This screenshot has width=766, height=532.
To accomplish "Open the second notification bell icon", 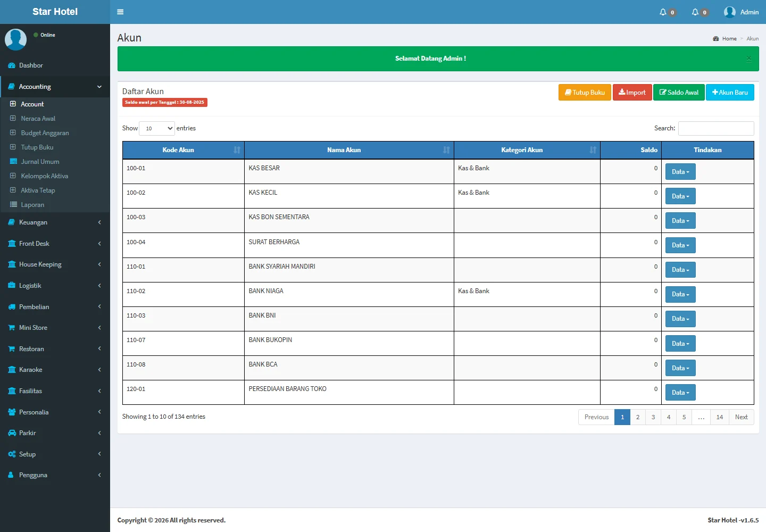I will click(695, 12).
